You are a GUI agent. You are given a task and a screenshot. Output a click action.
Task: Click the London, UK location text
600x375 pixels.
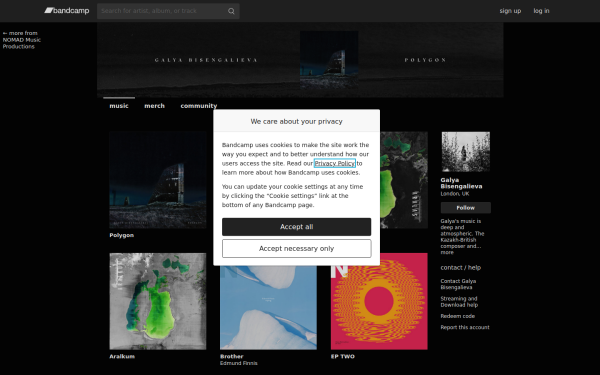pos(455,194)
